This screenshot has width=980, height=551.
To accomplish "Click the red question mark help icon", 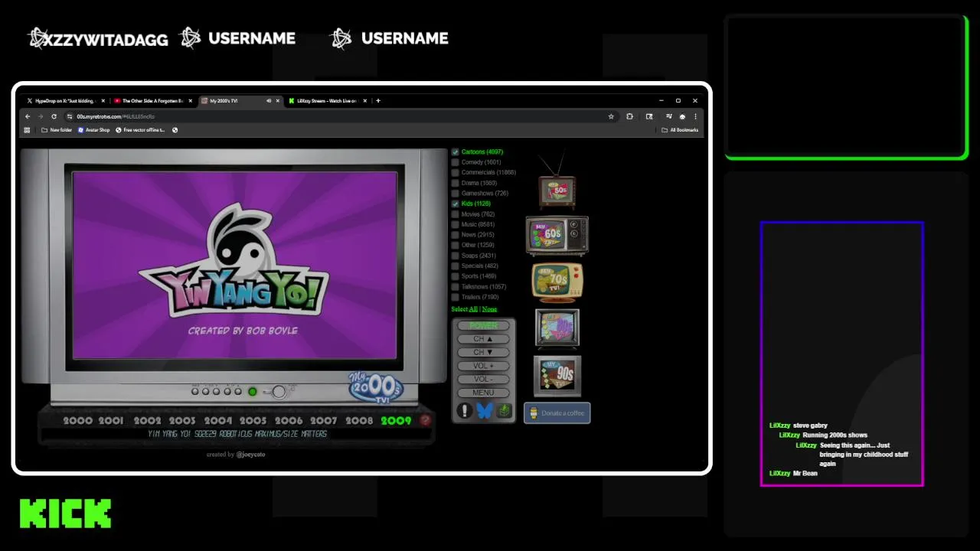I will pos(426,420).
